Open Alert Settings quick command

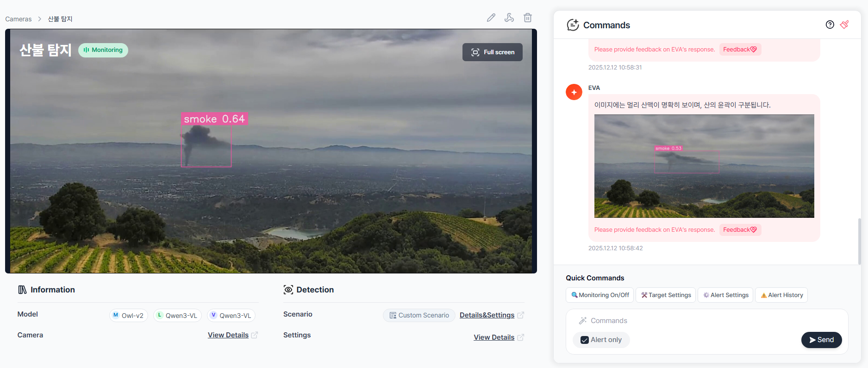click(x=725, y=295)
